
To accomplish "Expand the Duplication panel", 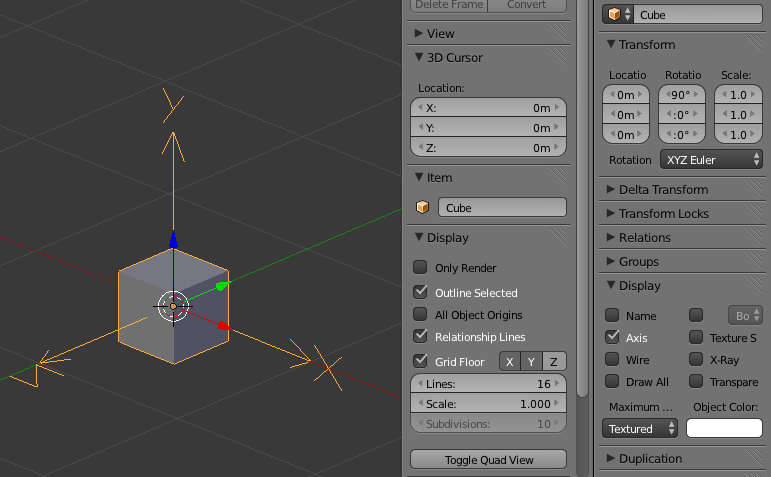I will coord(650,459).
